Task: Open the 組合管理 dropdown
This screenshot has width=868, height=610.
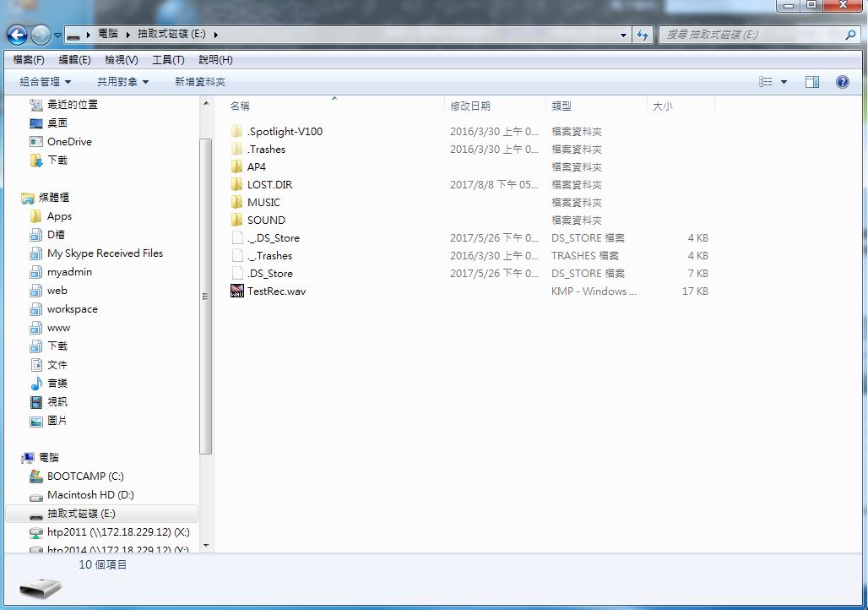Action: [46, 82]
